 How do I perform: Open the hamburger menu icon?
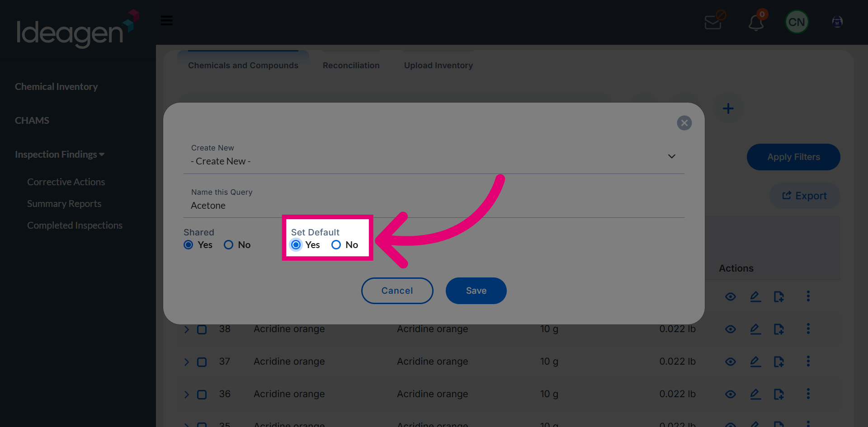click(166, 20)
